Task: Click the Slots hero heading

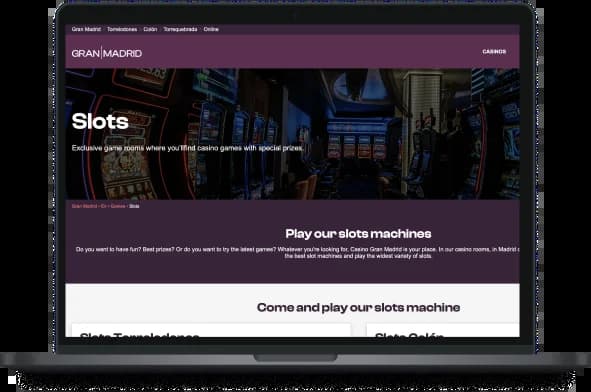Action: 100,121
